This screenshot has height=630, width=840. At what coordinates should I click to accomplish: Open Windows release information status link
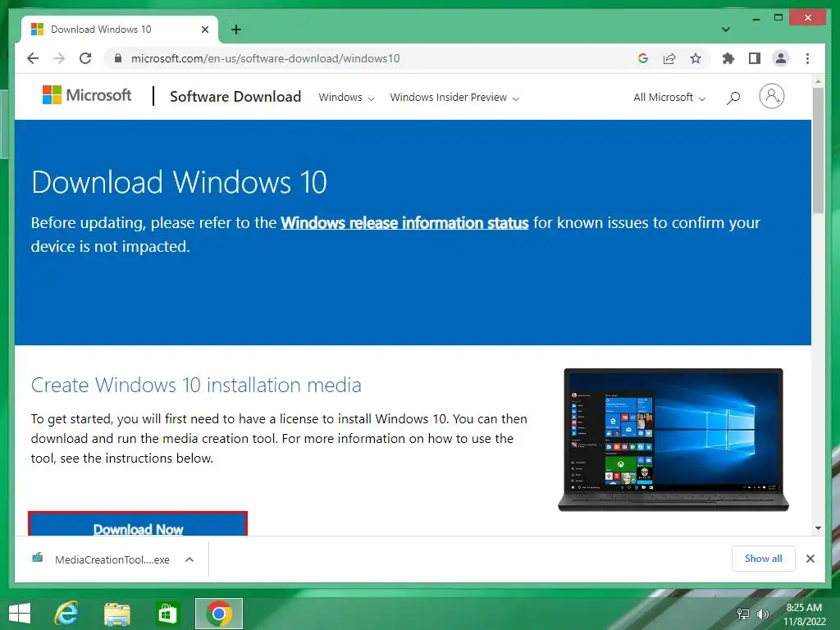coord(404,223)
